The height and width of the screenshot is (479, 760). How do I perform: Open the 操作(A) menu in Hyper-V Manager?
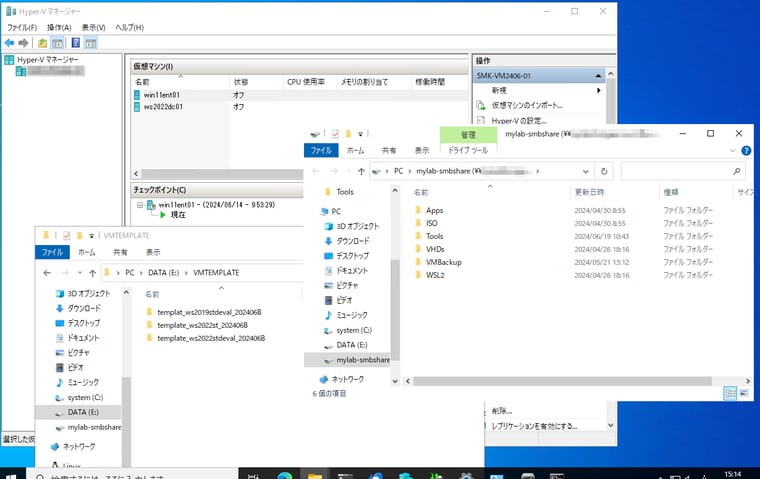pyautogui.click(x=59, y=28)
